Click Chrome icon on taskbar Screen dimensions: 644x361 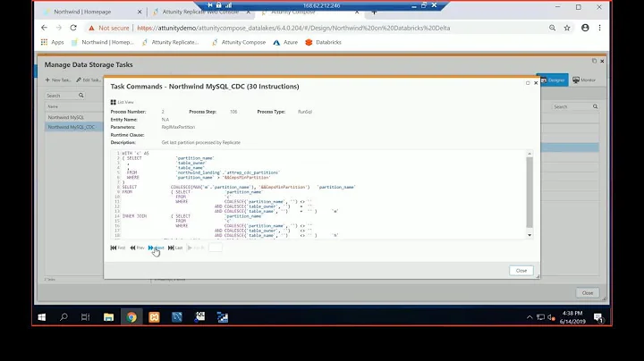click(131, 317)
